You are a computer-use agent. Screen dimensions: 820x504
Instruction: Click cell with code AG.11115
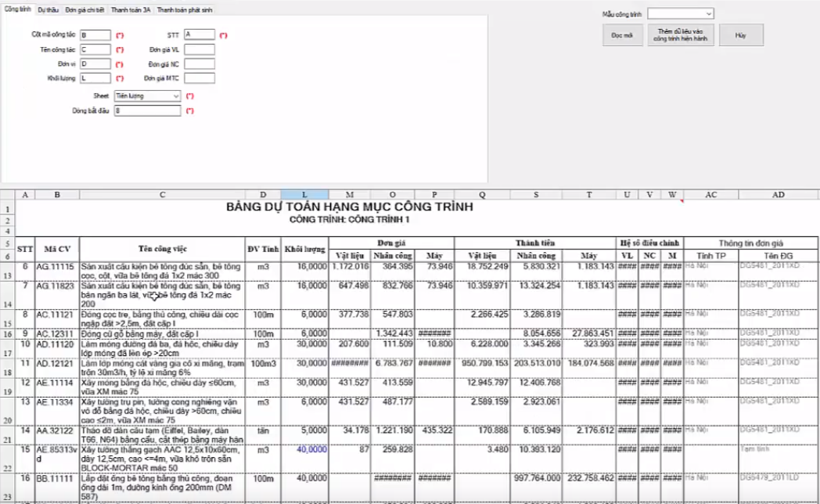[x=56, y=266]
